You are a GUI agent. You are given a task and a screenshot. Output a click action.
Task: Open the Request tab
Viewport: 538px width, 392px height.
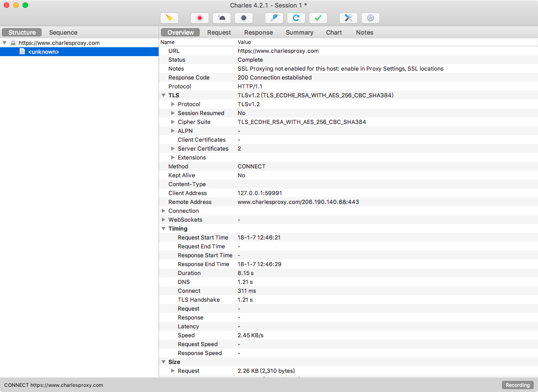tap(219, 33)
